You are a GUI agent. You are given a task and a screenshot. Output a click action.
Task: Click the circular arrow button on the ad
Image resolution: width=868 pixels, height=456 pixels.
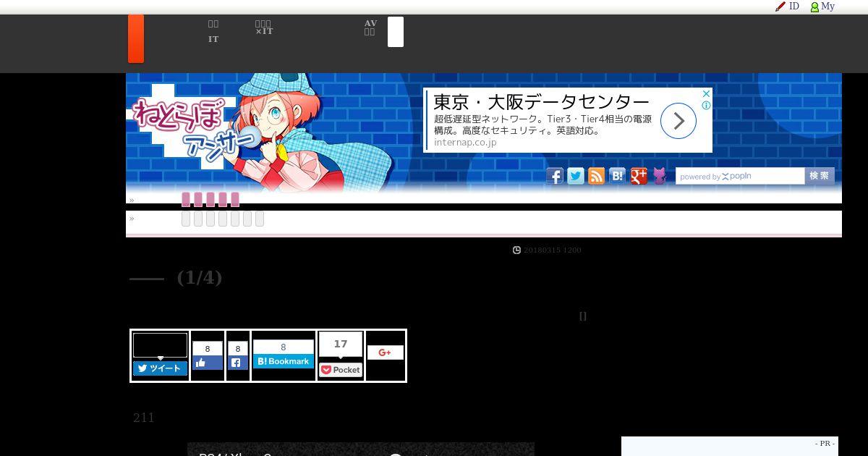(678, 121)
